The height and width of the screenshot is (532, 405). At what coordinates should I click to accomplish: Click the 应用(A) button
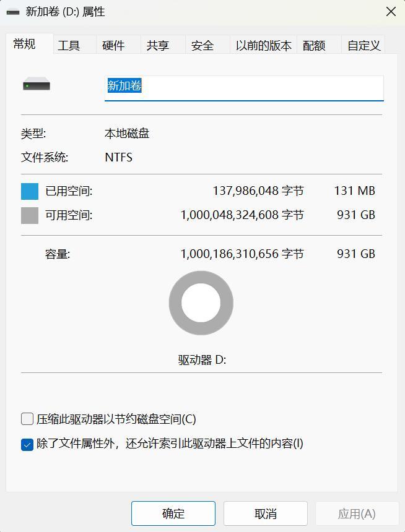tap(357, 513)
